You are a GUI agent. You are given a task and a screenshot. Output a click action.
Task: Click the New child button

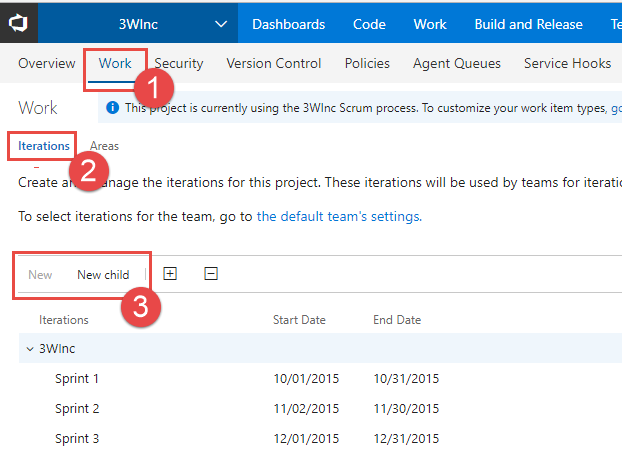click(x=103, y=275)
